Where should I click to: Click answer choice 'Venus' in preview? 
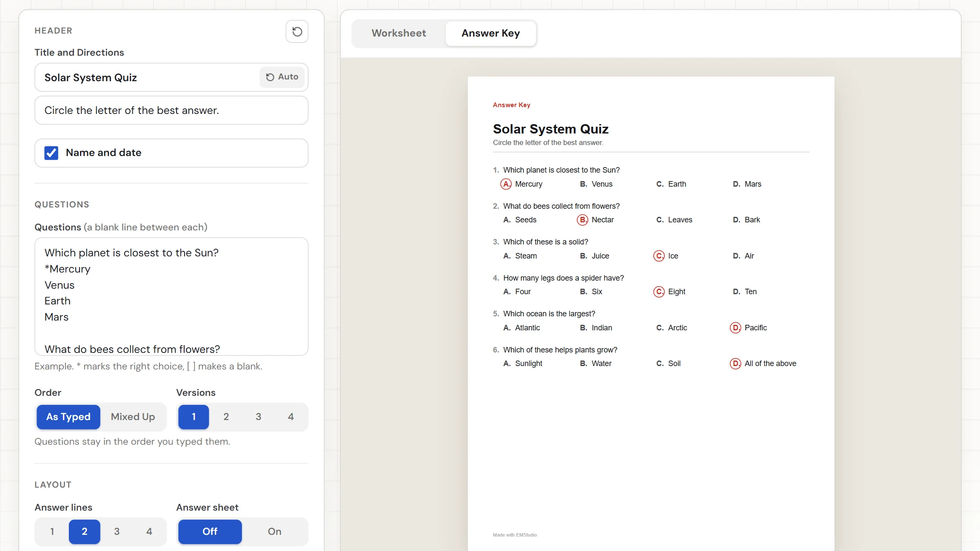point(602,184)
